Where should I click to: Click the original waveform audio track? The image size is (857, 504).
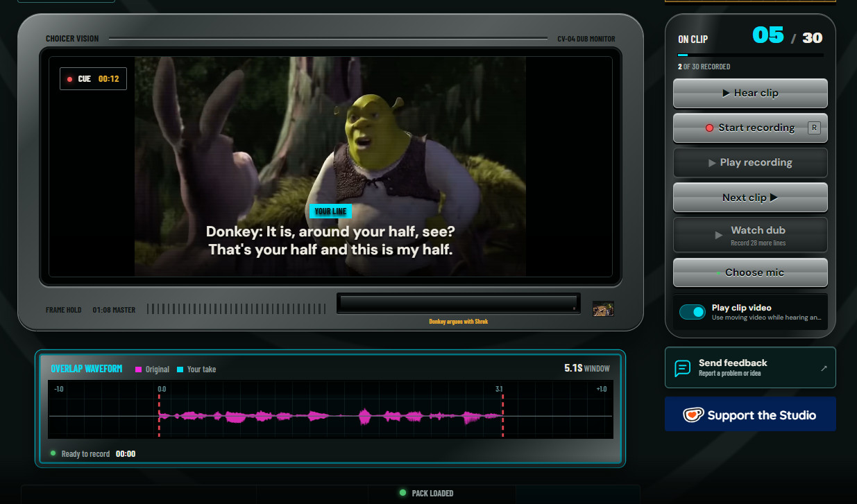pos(330,416)
